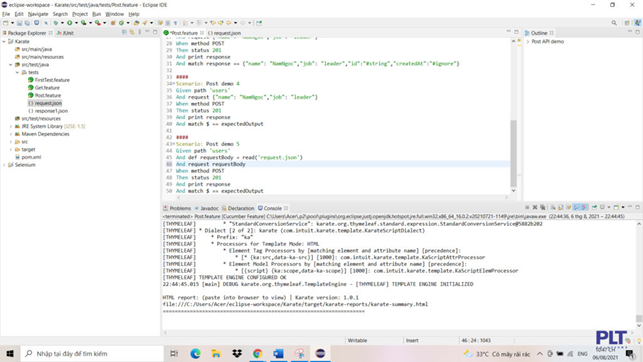The width and height of the screenshot is (643, 362).
Task: Toggle Block Selection Mode toolbar icon
Action: click(168, 23)
